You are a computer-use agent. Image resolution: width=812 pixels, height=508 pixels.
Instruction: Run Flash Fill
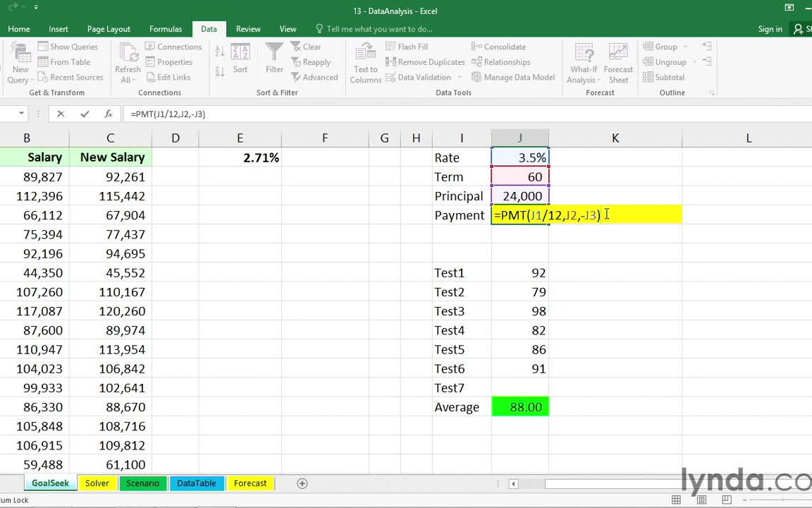point(407,47)
